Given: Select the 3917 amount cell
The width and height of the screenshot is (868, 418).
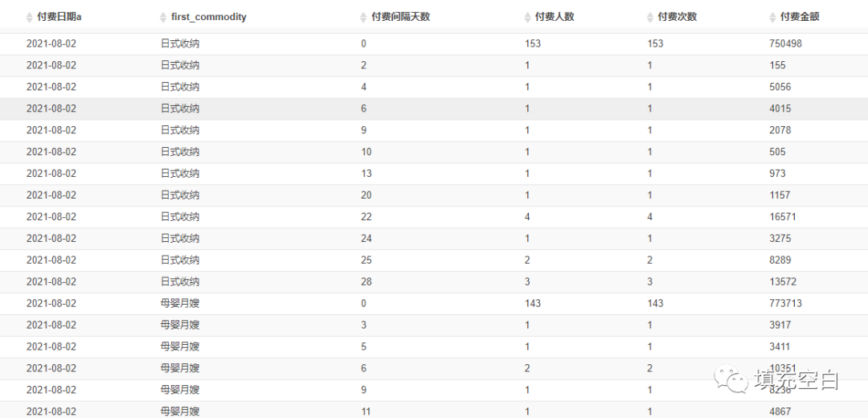Looking at the screenshot, I should point(780,325).
